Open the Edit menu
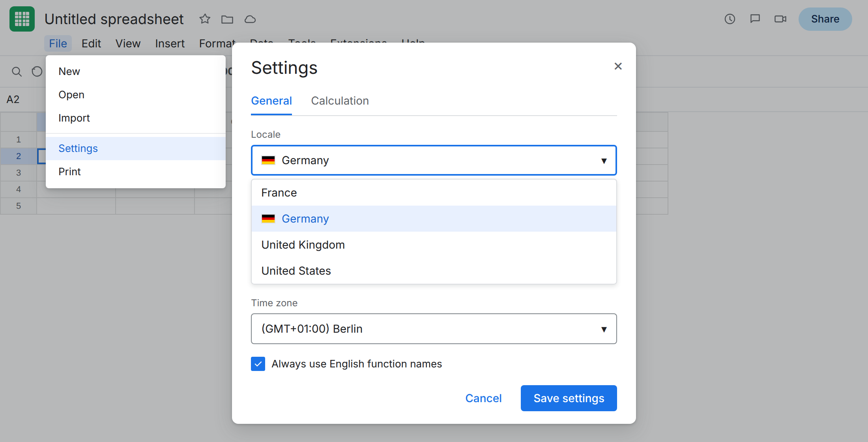 pyautogui.click(x=91, y=43)
